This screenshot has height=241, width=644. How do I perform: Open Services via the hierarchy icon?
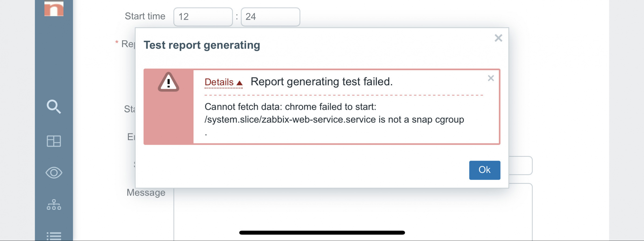[54, 205]
